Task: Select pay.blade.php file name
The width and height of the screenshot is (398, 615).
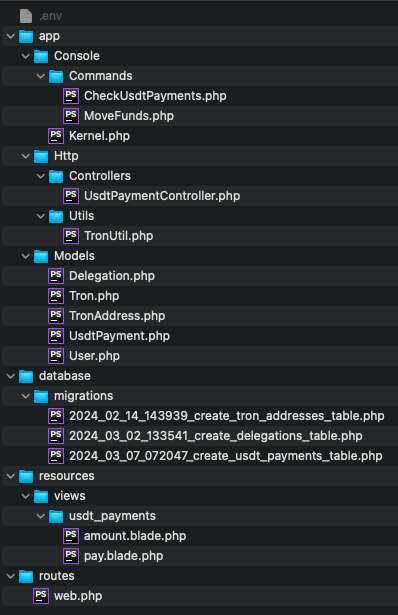Action: (x=124, y=556)
